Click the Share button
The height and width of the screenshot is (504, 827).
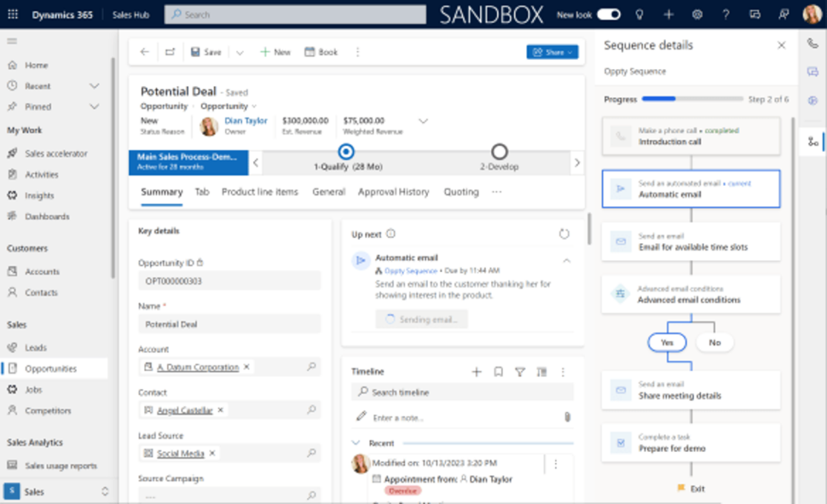553,52
